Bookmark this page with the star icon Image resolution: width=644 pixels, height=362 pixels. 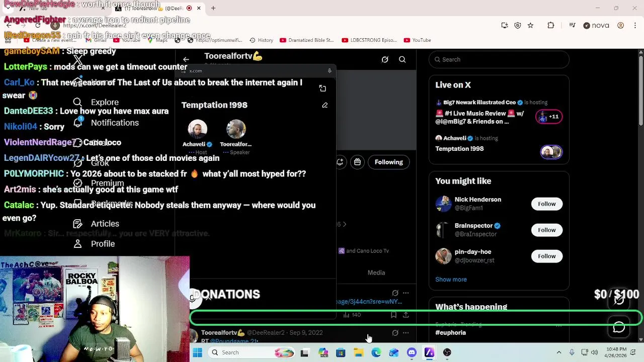pyautogui.click(x=530, y=26)
